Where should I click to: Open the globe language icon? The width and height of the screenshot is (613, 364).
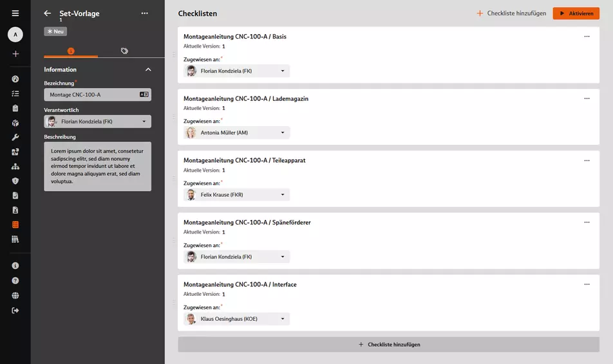click(x=15, y=296)
